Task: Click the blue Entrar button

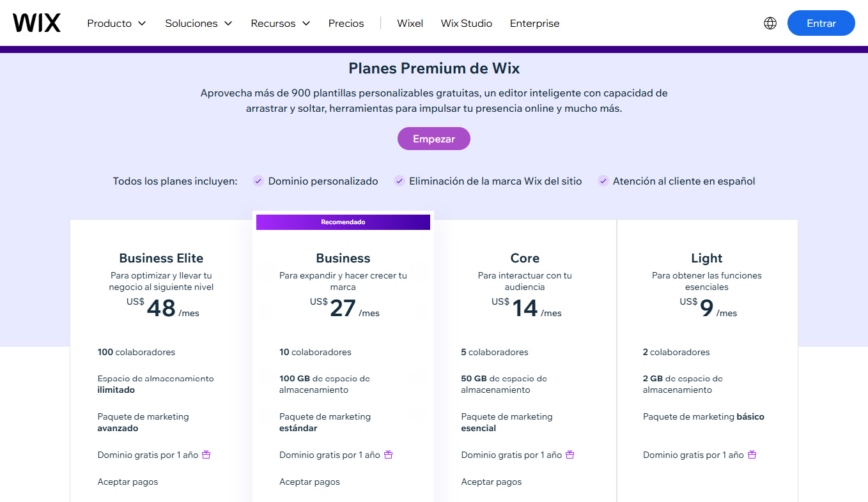Action: 821,23
